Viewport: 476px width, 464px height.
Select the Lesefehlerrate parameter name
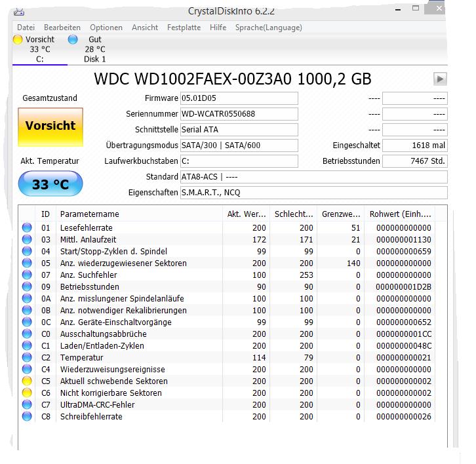86,228
